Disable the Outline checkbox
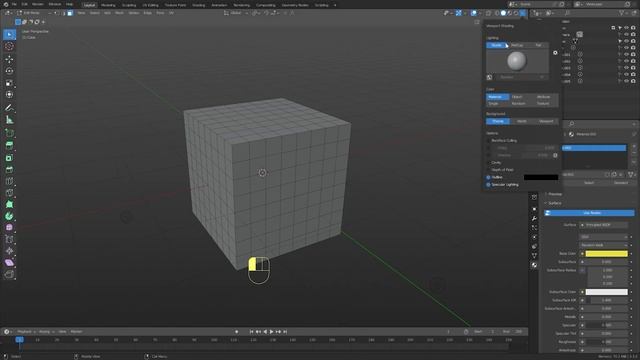640x360 pixels. 489,177
